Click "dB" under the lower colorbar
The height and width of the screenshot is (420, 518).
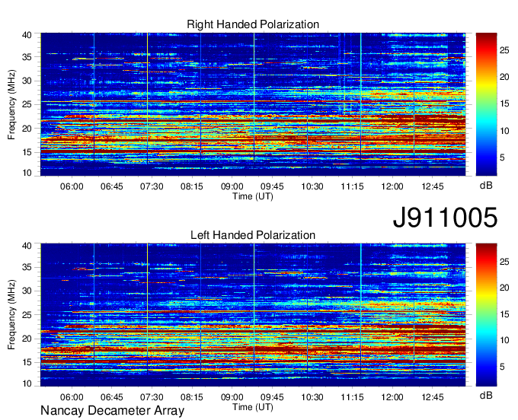click(x=486, y=395)
